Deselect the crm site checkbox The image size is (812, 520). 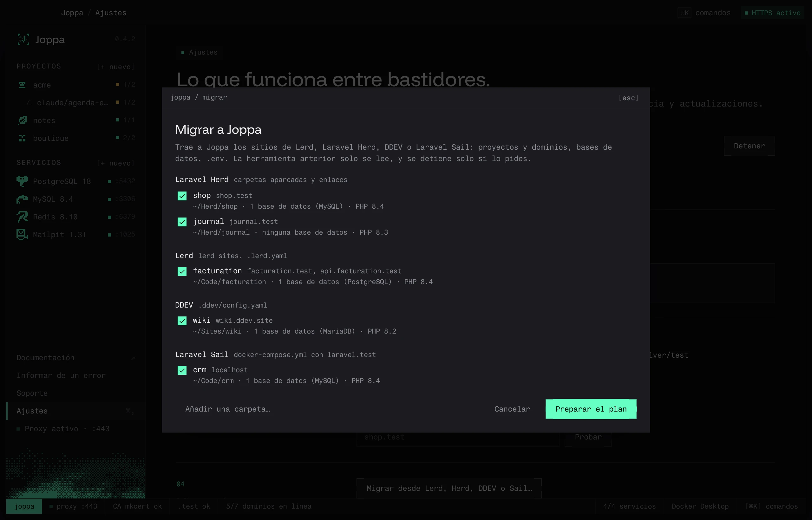182,370
